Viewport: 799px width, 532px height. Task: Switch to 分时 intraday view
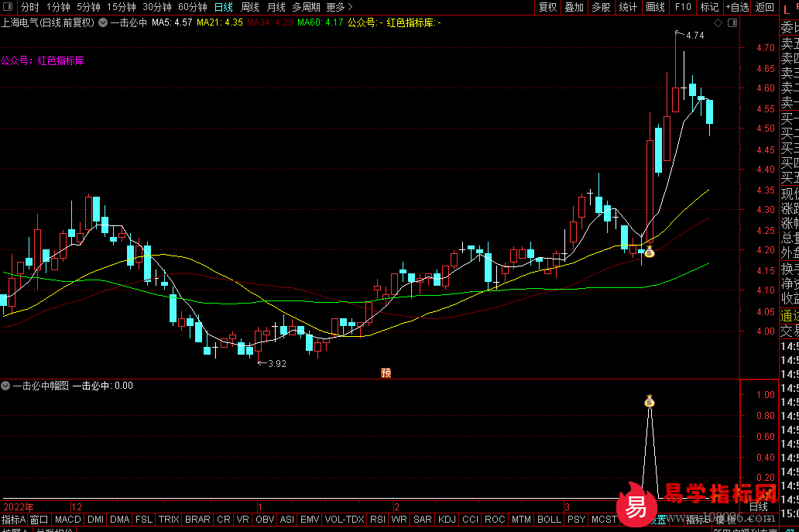coord(30,7)
